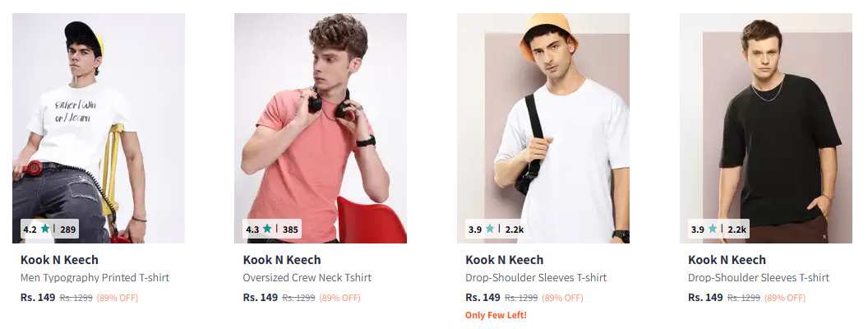Select the Drop-Shoulder Sleeves title under the white shirt
The image size is (868, 329).
coord(536,278)
